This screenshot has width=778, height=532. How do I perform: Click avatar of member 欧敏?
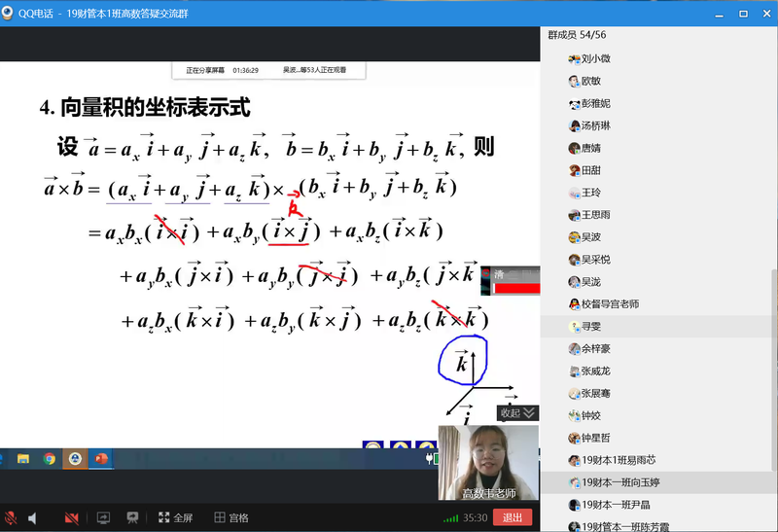[x=574, y=82]
